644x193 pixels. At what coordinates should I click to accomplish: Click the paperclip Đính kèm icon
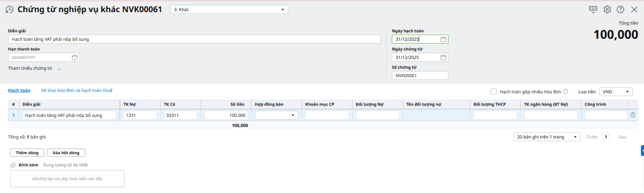[13, 165]
